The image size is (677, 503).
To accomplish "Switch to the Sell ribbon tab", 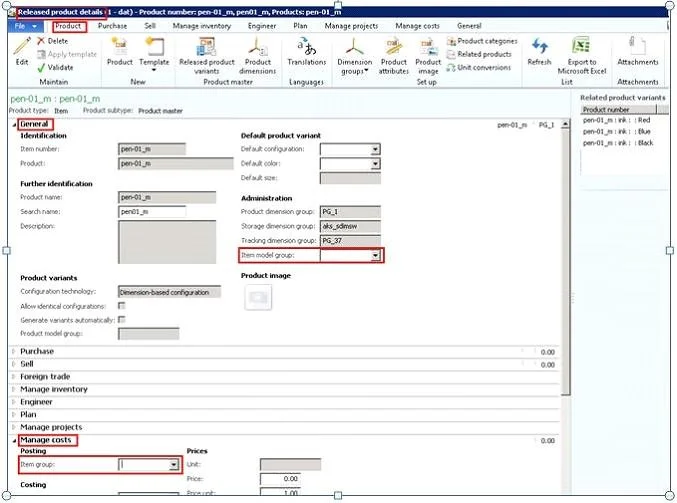I will point(150,26).
